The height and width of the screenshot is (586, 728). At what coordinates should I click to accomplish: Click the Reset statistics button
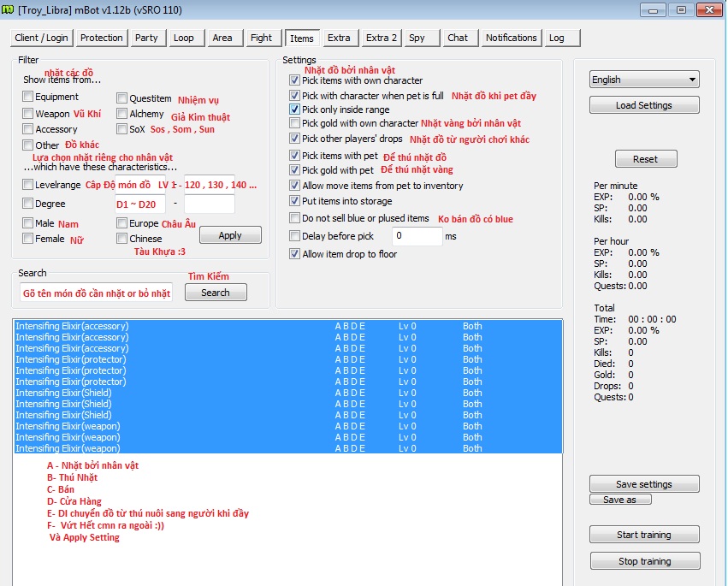tap(645, 159)
